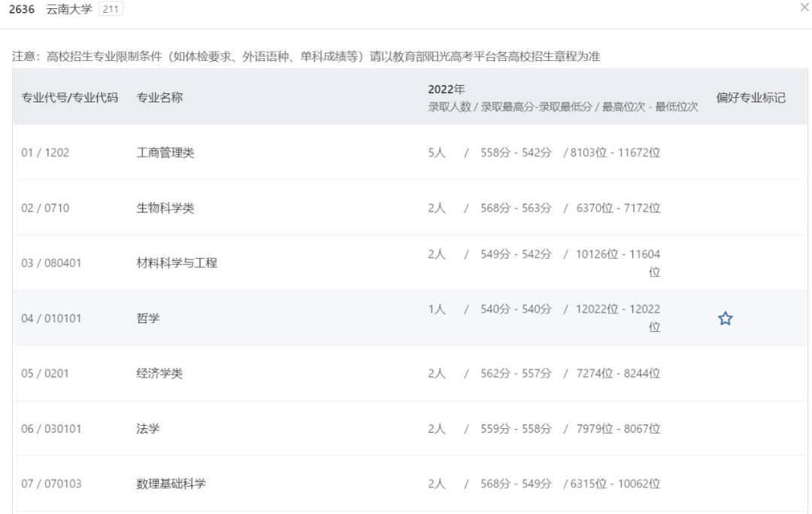This screenshot has height=514, width=812.
Task: Click score range 568分 - 563分
Action: [x=516, y=208]
